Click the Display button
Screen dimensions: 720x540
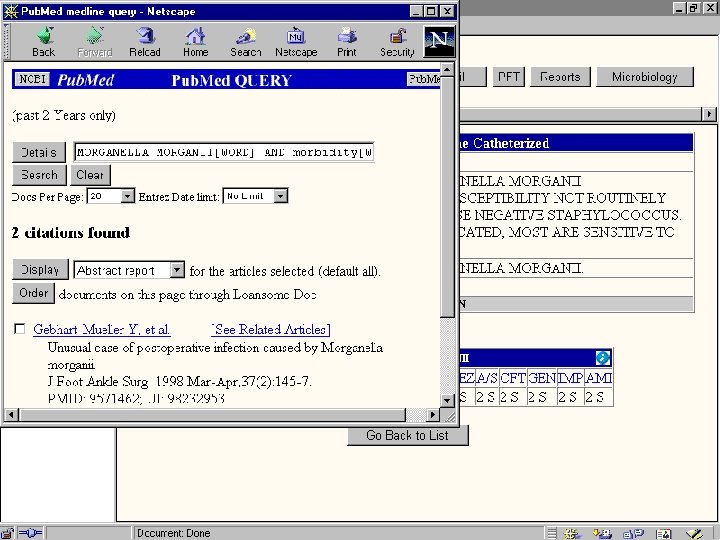tap(40, 270)
